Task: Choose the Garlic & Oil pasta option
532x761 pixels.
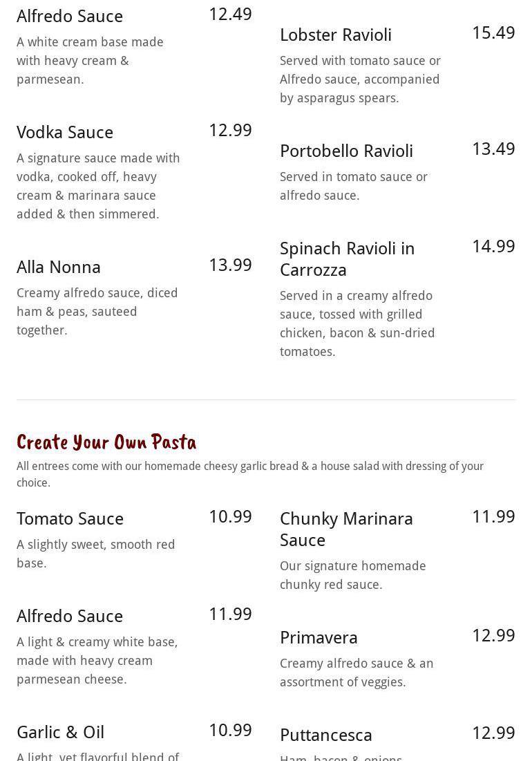Action: pyautogui.click(x=61, y=732)
